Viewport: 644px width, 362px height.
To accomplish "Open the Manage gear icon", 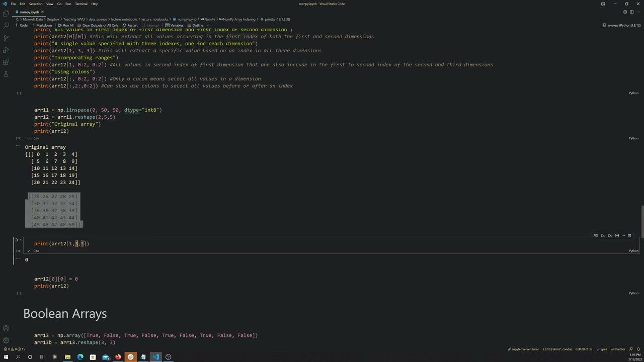I will click(6, 340).
